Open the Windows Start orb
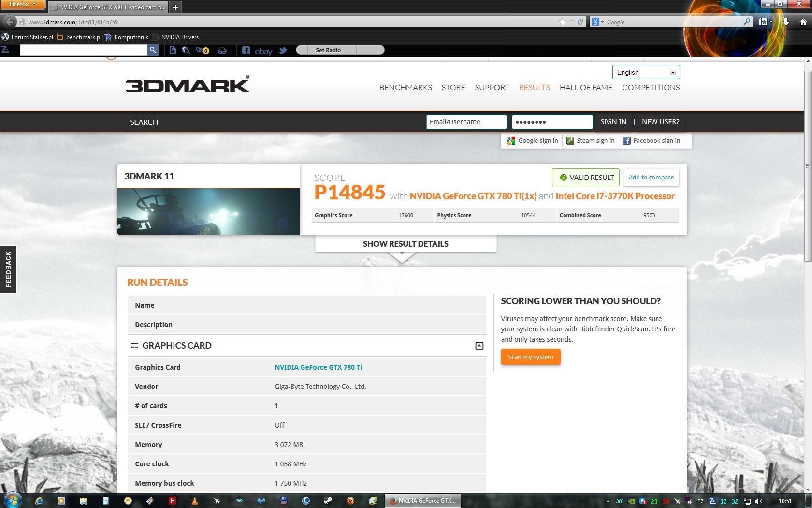 13,500
